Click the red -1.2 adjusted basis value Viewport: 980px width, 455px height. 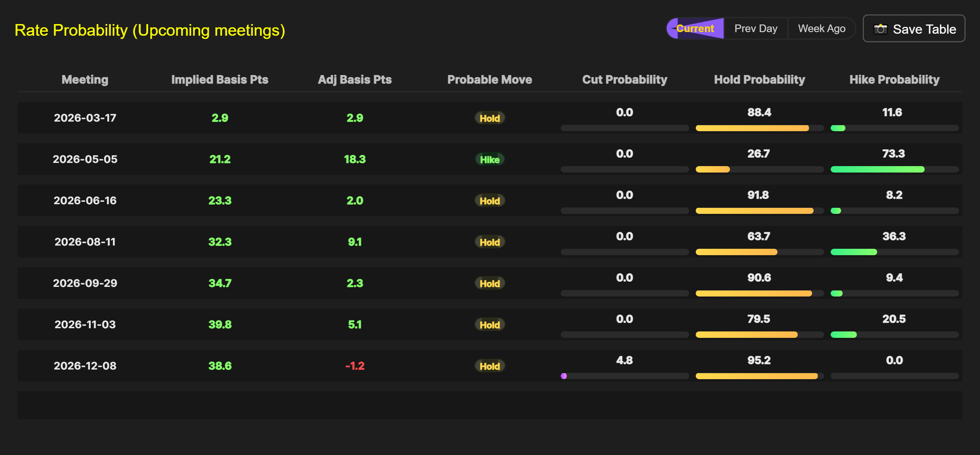[x=355, y=366]
